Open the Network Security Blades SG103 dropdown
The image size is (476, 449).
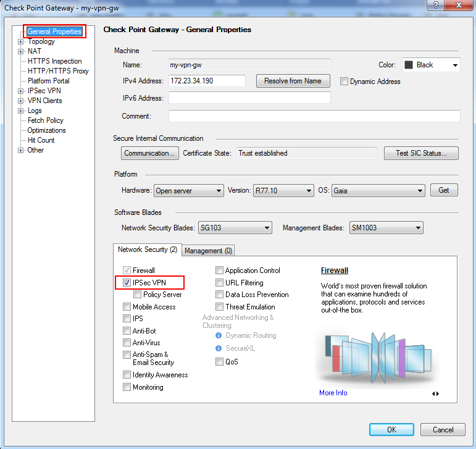[235, 228]
